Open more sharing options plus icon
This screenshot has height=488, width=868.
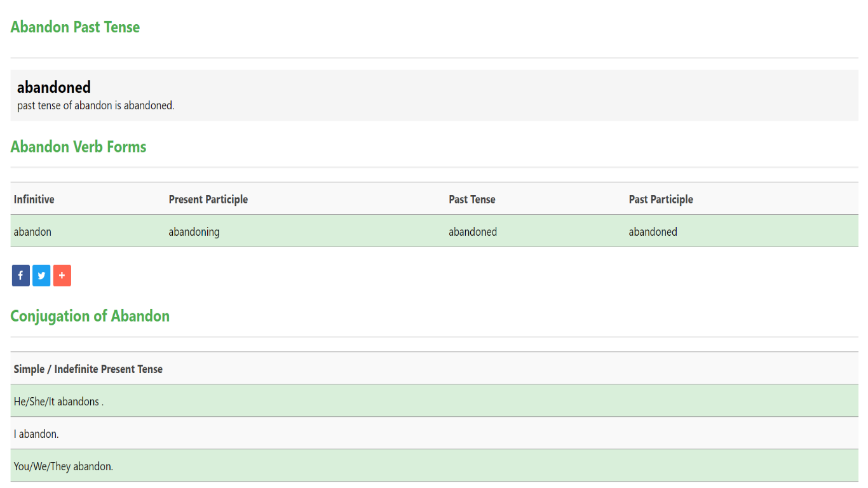pos(62,276)
